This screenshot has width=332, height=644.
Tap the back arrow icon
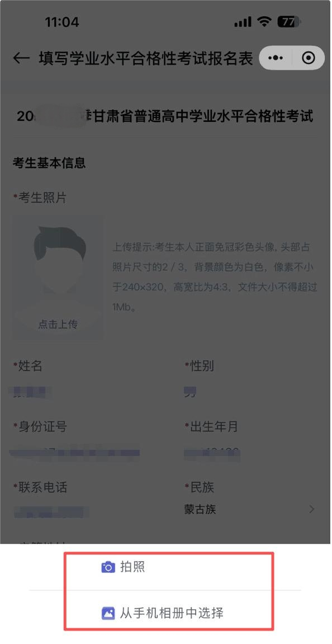click(21, 58)
